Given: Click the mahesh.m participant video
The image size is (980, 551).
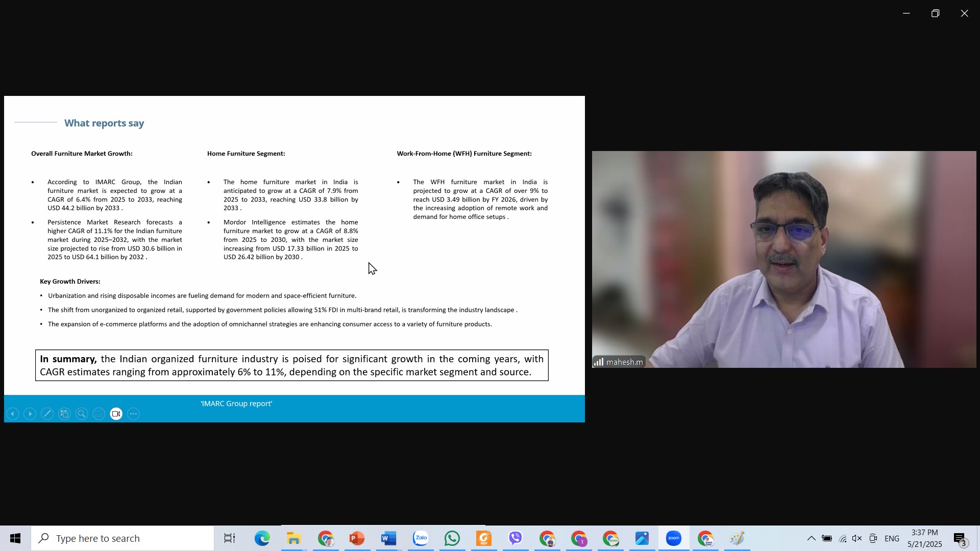Looking at the screenshot, I should [x=784, y=259].
